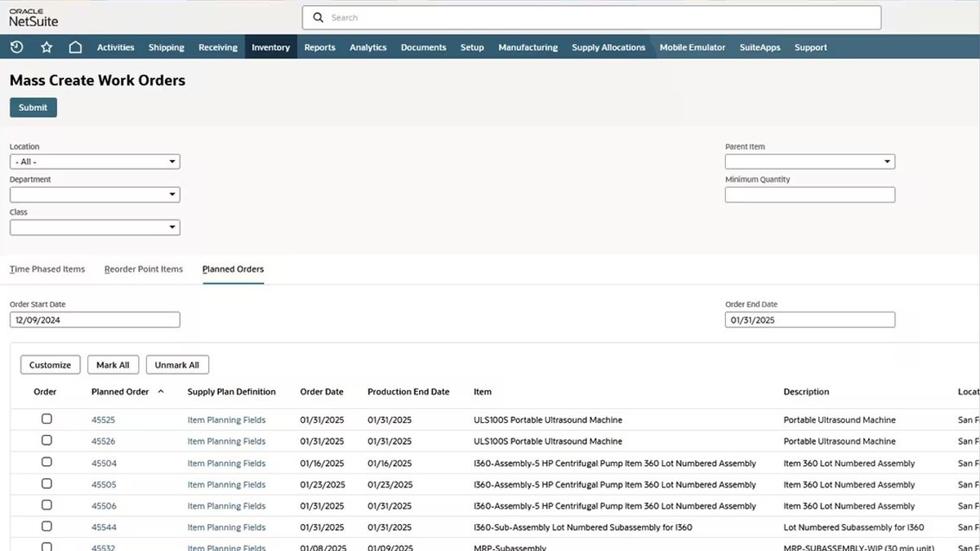
Task: Click the Production End Date column header
Action: tap(408, 392)
